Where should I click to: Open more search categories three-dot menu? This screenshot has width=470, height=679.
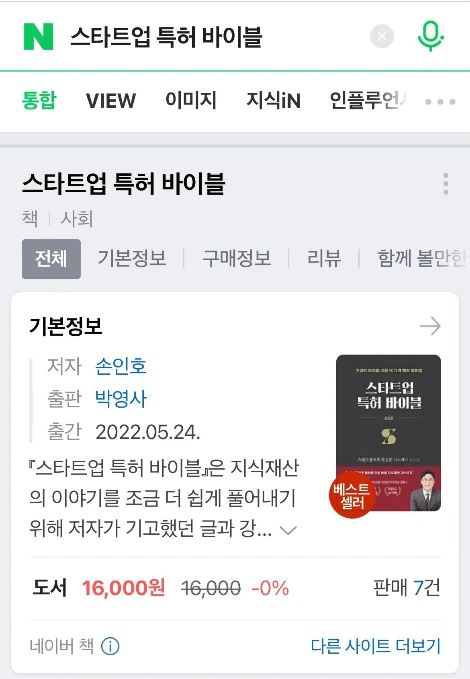click(440, 102)
